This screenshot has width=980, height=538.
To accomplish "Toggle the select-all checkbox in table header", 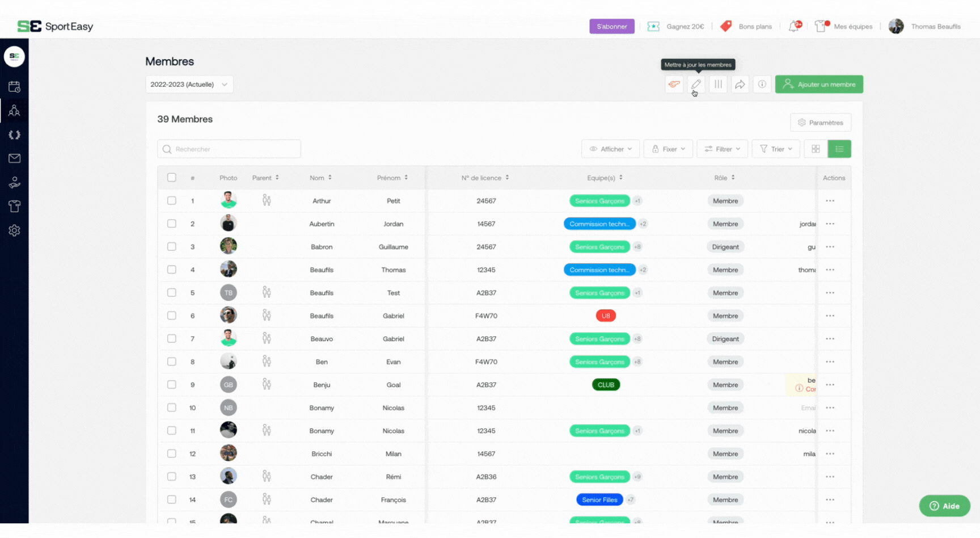I will (x=172, y=178).
